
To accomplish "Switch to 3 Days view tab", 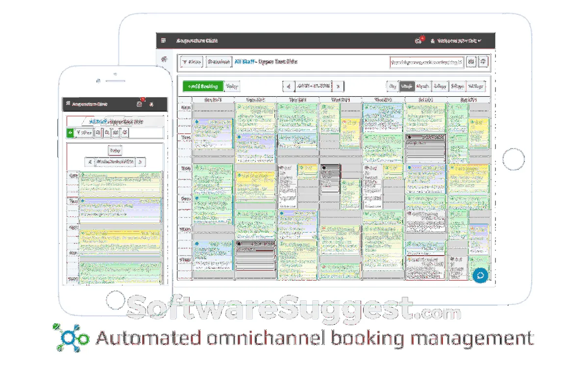I will tap(440, 86).
